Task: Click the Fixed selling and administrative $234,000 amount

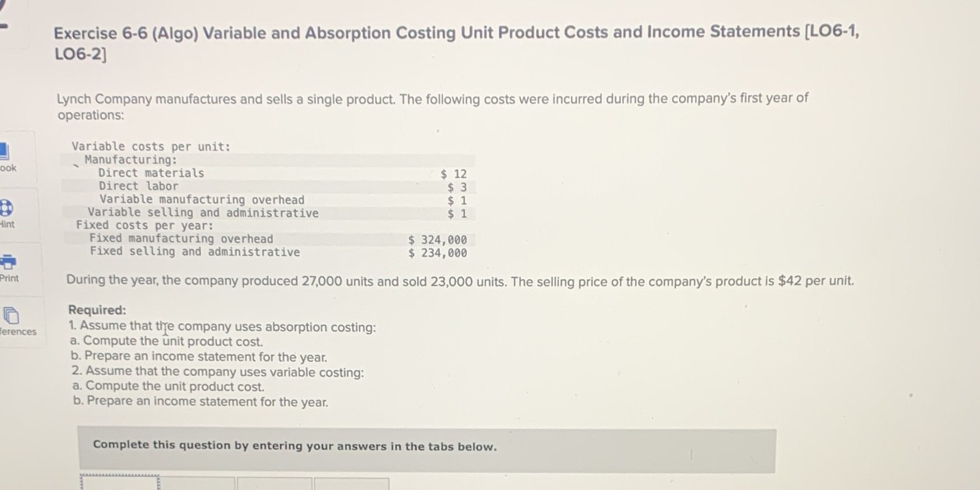Action: (x=437, y=252)
